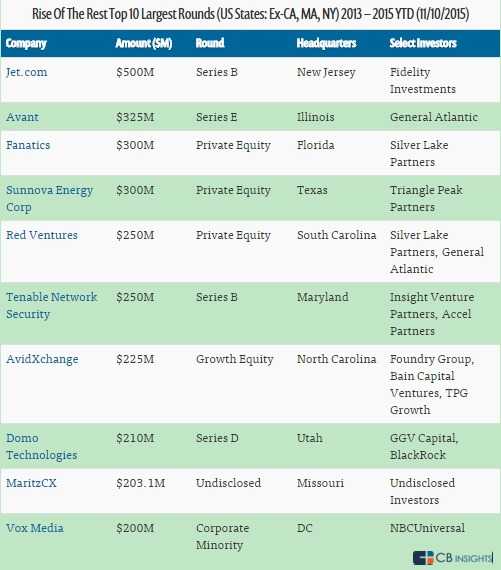Click the Company column header
The height and width of the screenshot is (570, 501).
(x=26, y=43)
